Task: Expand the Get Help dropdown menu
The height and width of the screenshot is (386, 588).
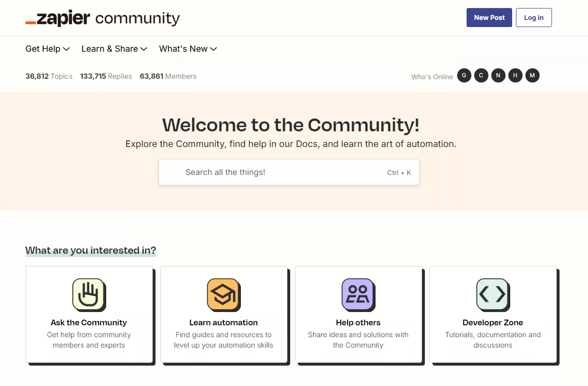Action: pyautogui.click(x=47, y=49)
